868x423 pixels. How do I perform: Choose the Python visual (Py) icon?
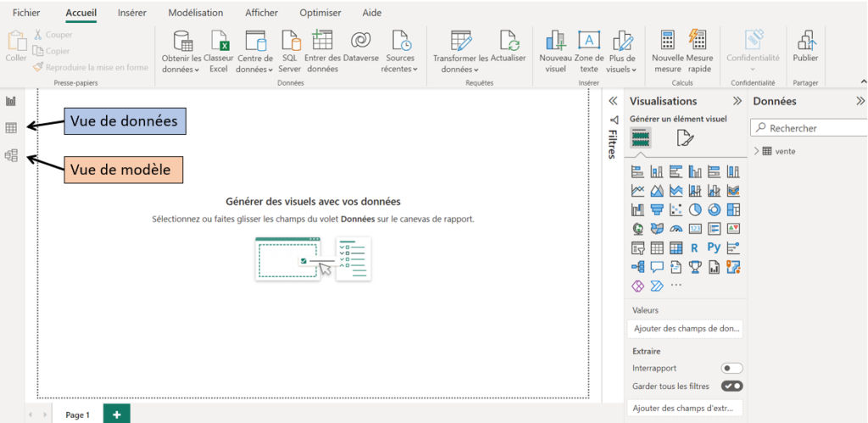tap(714, 248)
